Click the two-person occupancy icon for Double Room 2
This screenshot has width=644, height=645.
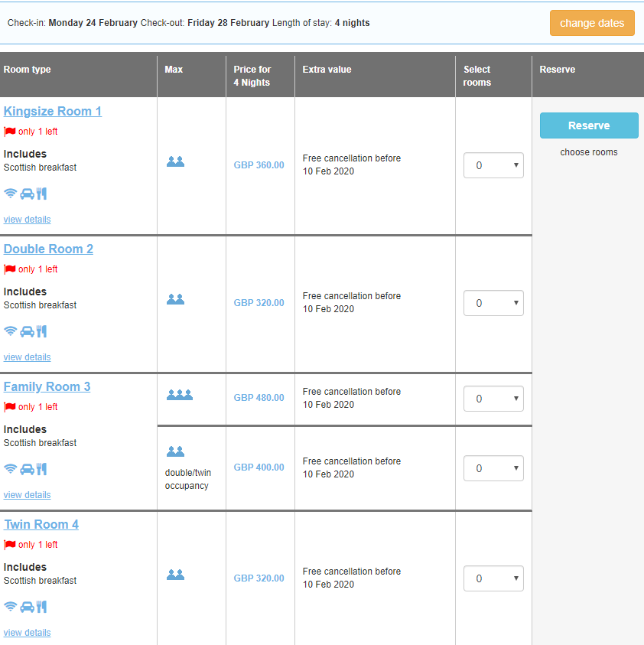(x=175, y=300)
